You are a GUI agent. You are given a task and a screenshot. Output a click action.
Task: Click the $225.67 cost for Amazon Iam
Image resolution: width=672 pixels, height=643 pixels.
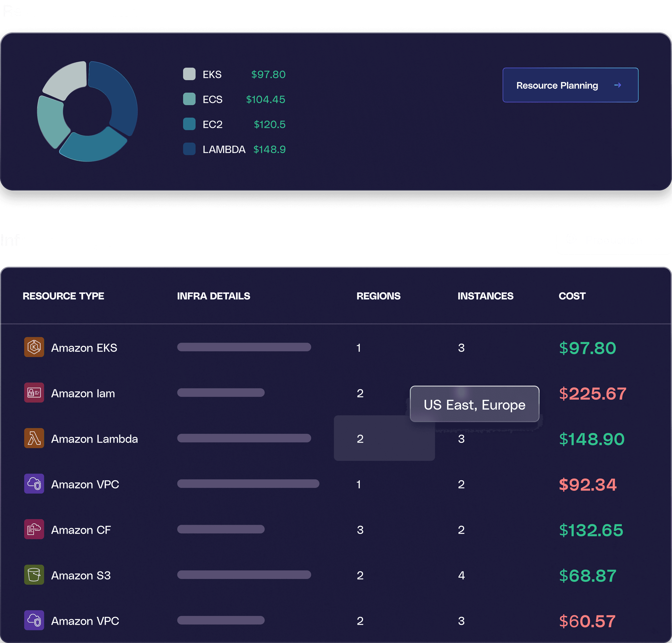(592, 394)
